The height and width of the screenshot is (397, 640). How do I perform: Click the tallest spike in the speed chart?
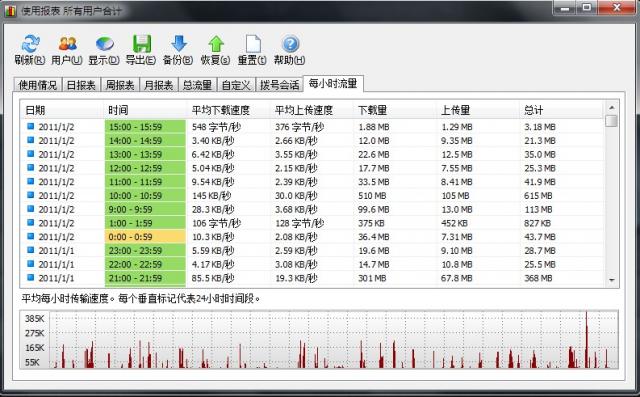coord(587,339)
